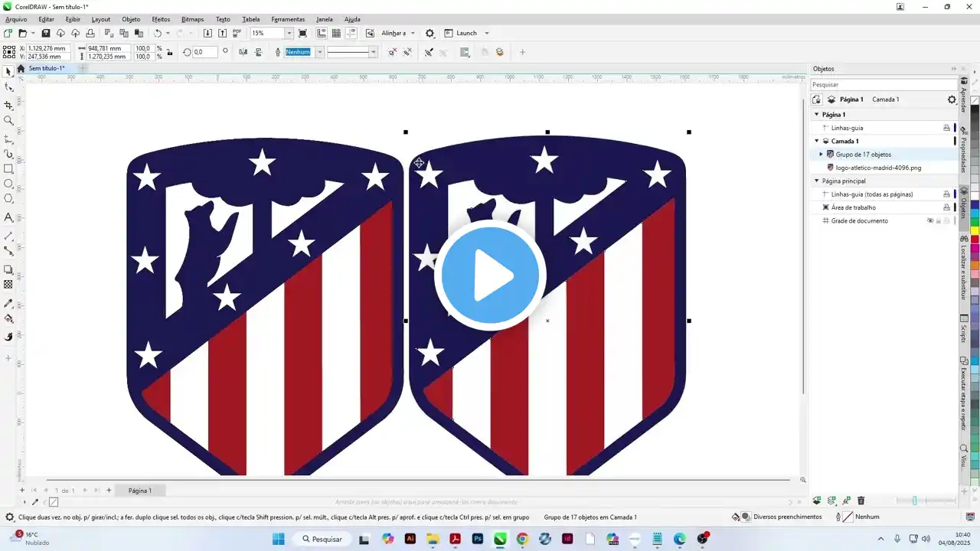The height and width of the screenshot is (551, 980).
Task: Click the Pesquisar field in Objetos panel
Action: (884, 84)
